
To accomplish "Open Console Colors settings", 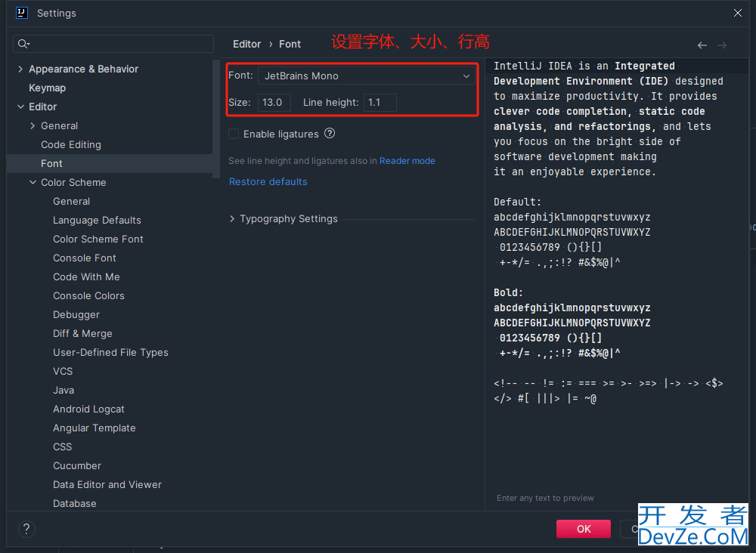I will 88,296.
